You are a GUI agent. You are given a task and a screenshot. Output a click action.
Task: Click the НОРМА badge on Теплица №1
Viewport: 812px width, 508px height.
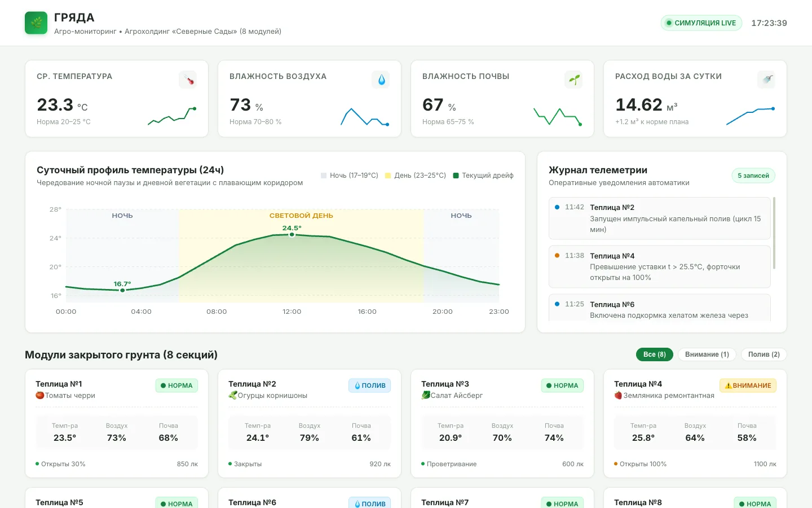click(176, 386)
